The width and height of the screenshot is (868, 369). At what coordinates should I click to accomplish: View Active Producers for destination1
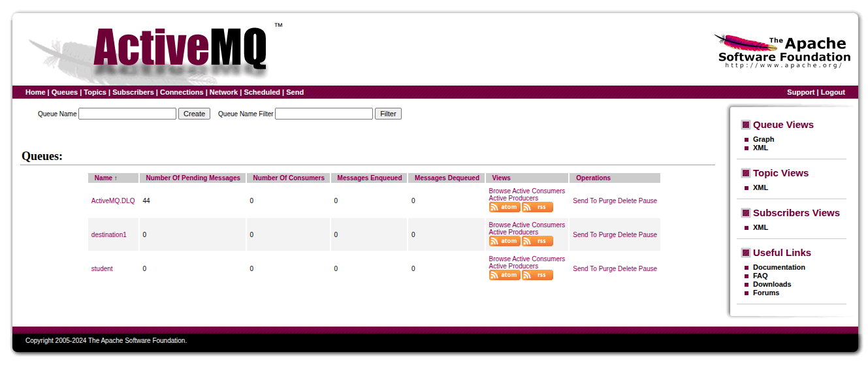(x=514, y=232)
